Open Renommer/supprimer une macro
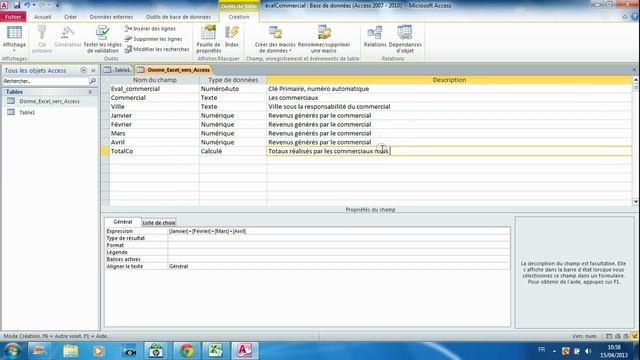Image resolution: width=640 pixels, height=360 pixels. tap(324, 39)
